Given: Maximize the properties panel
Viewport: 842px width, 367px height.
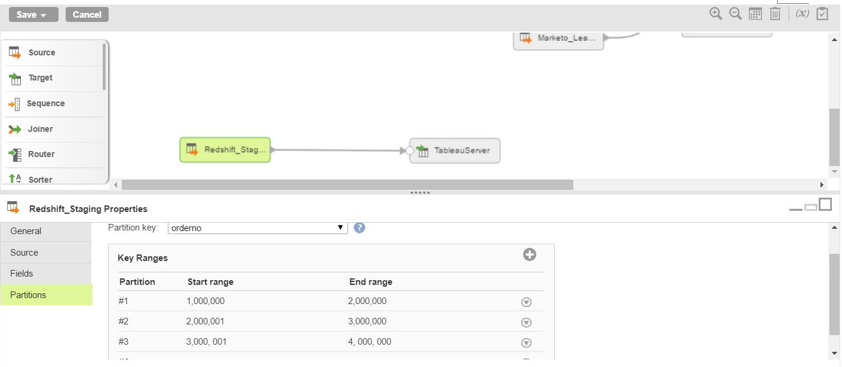Looking at the screenshot, I should pyautogui.click(x=825, y=204).
